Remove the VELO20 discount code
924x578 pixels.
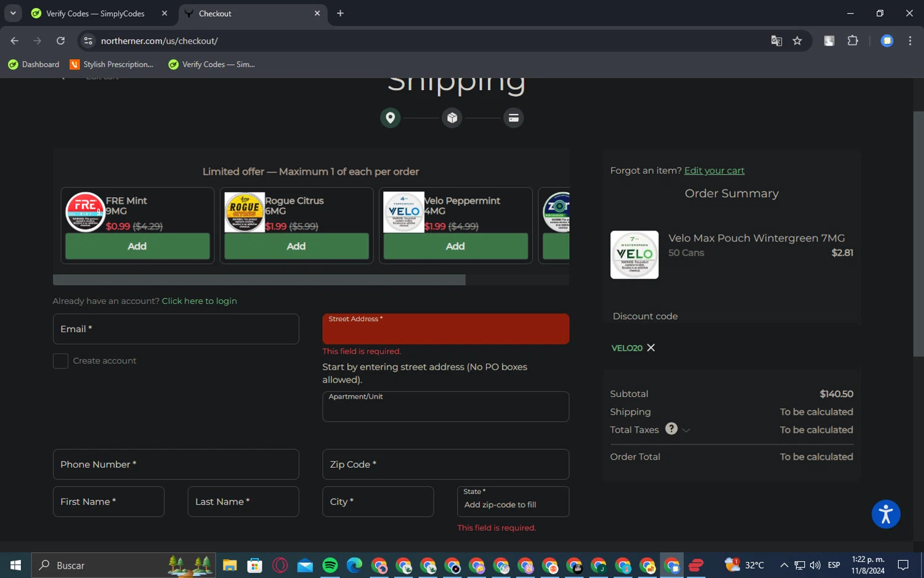coord(651,348)
